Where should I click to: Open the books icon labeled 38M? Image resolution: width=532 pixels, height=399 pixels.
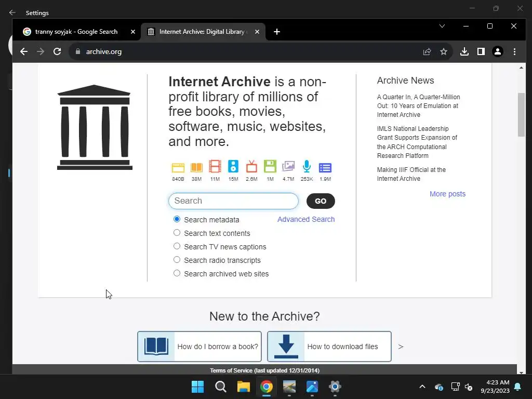196,168
